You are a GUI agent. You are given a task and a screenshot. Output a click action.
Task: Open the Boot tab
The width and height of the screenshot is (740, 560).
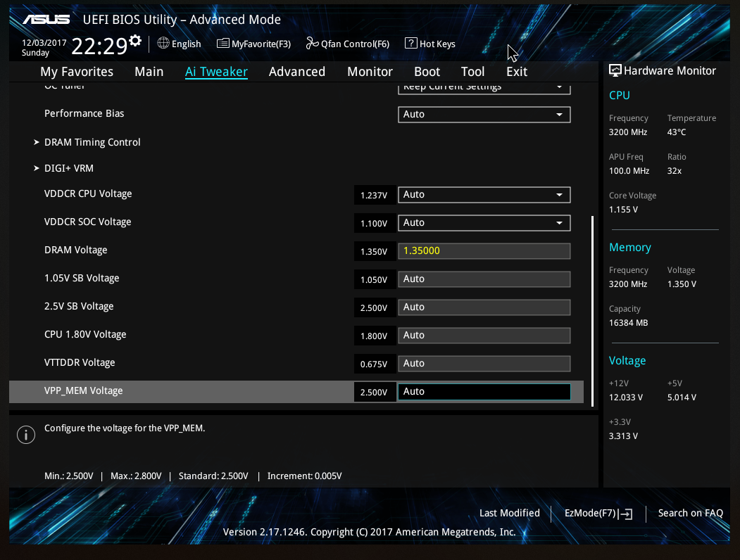click(427, 72)
